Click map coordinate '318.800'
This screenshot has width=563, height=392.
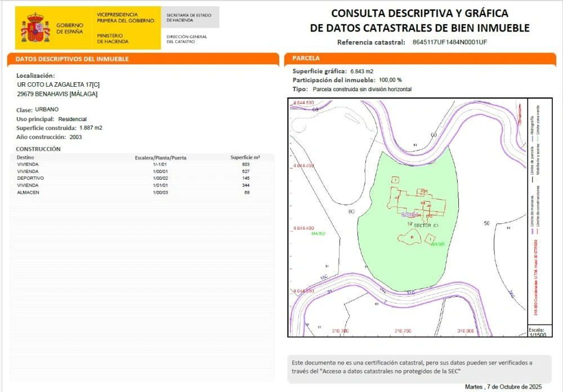(x=466, y=331)
